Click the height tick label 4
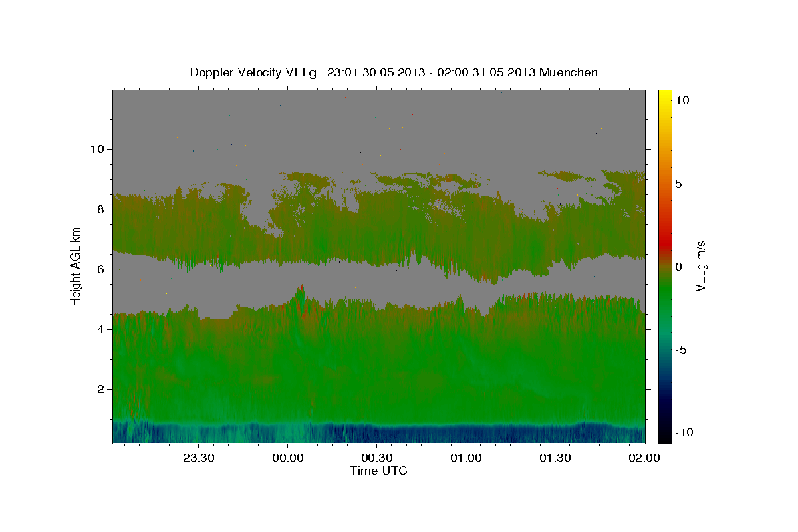798x532 pixels. pyautogui.click(x=100, y=329)
